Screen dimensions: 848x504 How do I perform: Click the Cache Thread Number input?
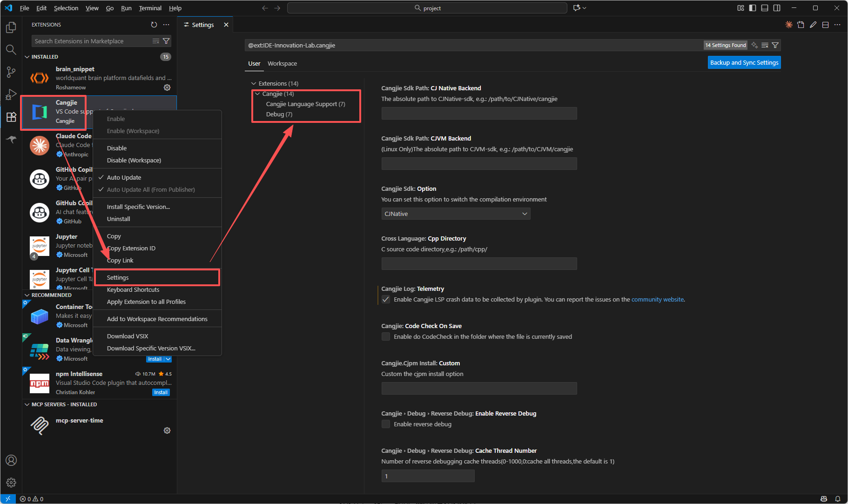tap(428, 476)
